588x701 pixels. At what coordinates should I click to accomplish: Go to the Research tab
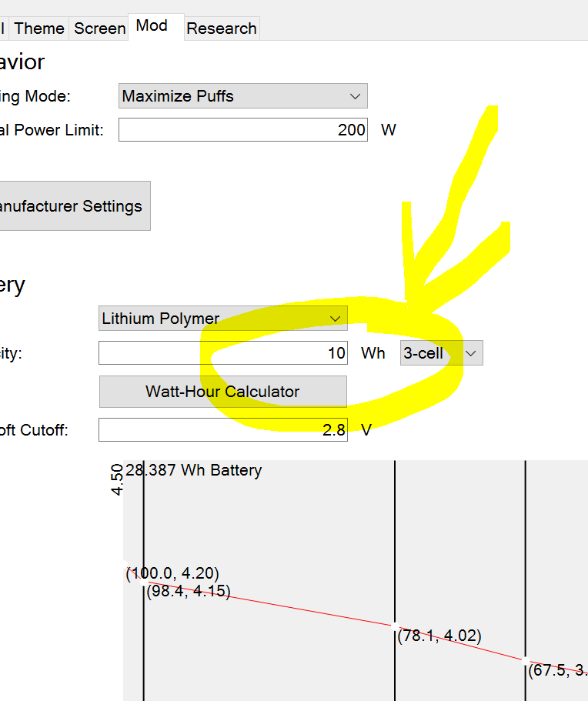221,28
